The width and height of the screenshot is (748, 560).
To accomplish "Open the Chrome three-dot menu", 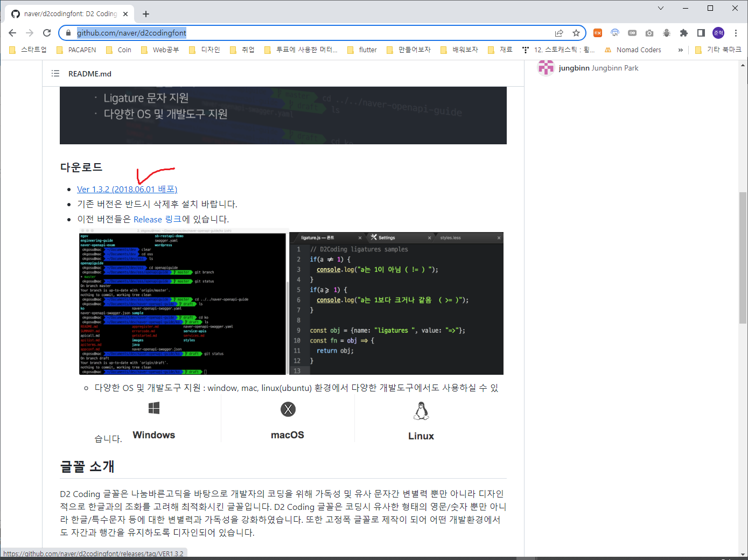I will point(736,33).
